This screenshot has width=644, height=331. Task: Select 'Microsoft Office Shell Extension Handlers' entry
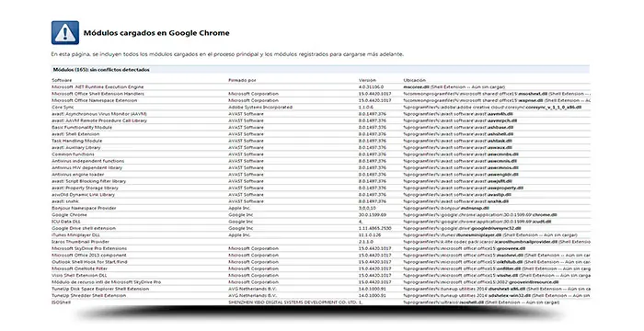pyautogui.click(x=98, y=94)
